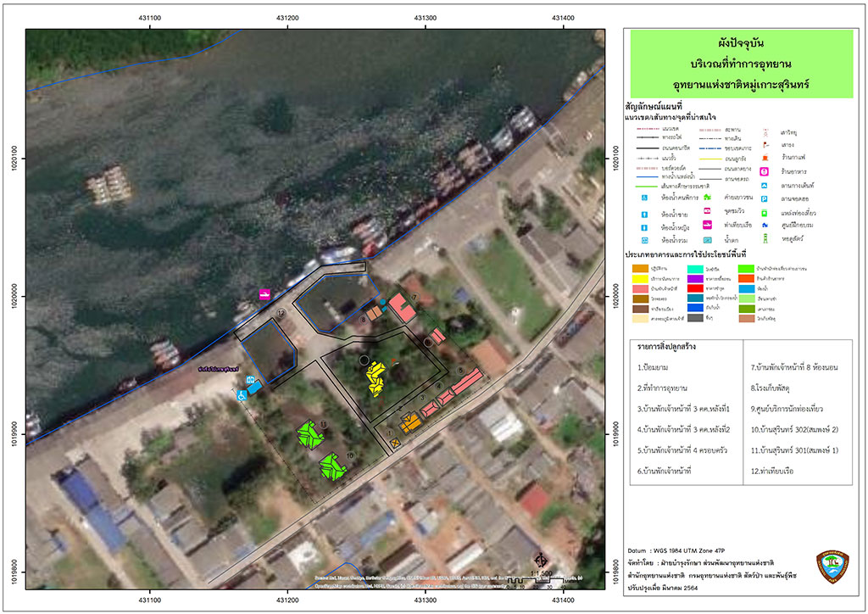Click the title line ผังปัจจุบัน

741,43
